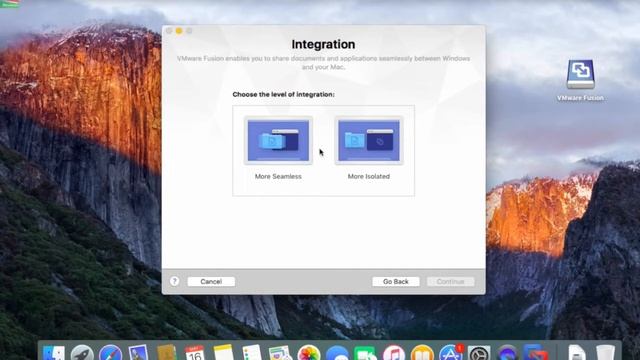Open Reminders from the dock
The height and width of the screenshot is (360, 640).
251,353
